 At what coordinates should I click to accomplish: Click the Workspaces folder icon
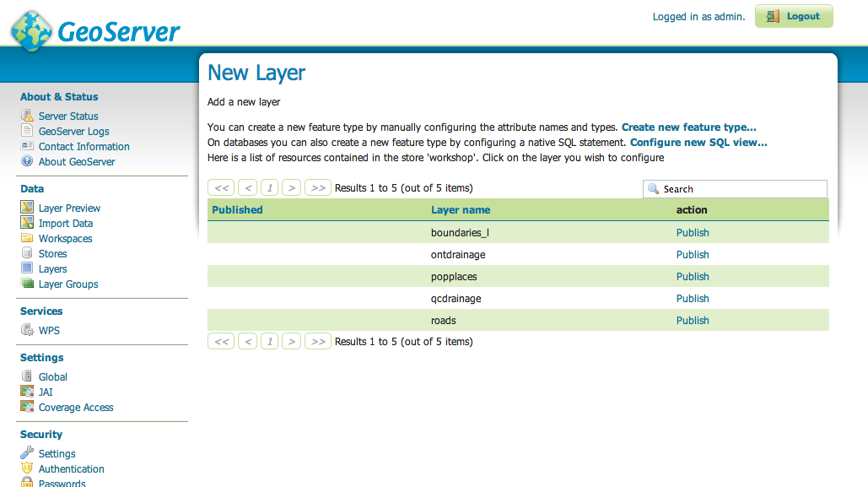pos(27,238)
